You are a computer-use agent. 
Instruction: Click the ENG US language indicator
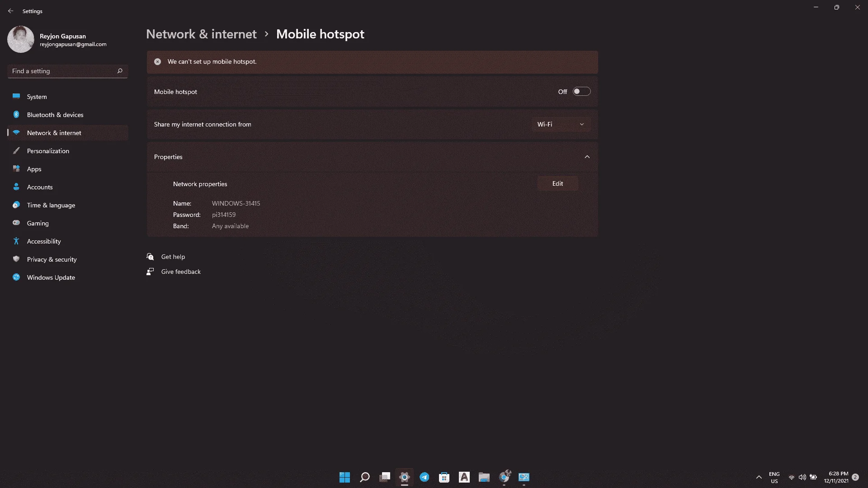[x=774, y=478]
